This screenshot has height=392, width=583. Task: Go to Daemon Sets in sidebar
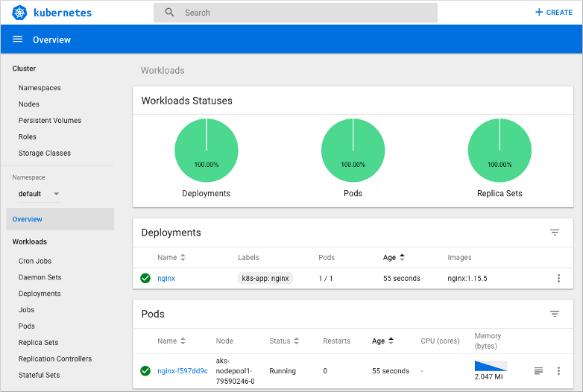point(40,277)
